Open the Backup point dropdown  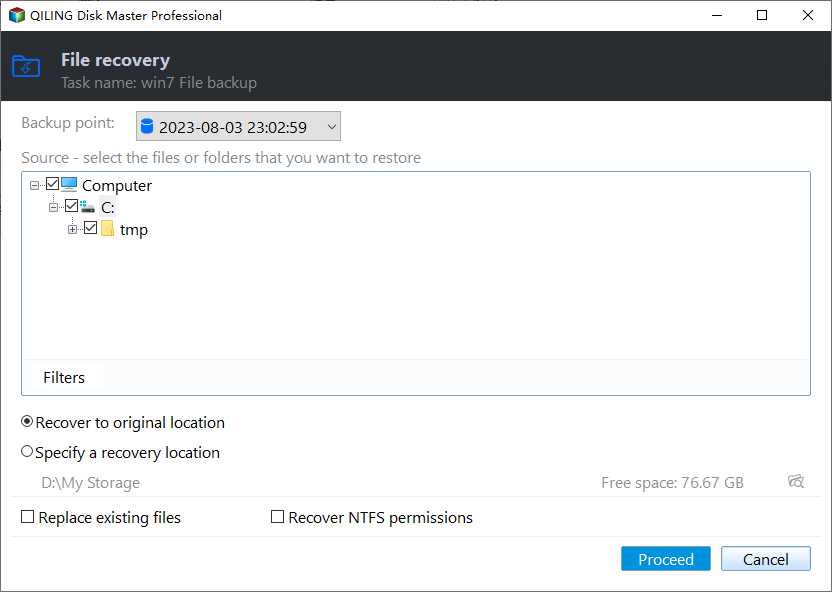pyautogui.click(x=238, y=126)
